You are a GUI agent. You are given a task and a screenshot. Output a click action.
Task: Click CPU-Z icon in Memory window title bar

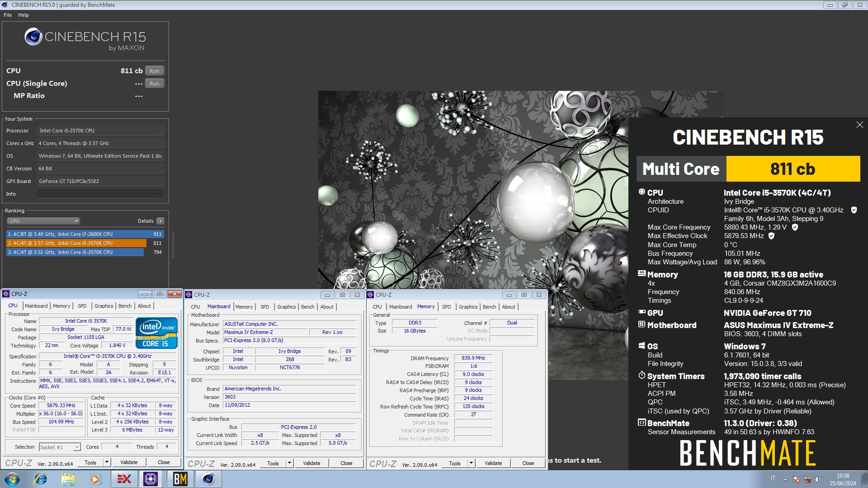[x=371, y=295]
